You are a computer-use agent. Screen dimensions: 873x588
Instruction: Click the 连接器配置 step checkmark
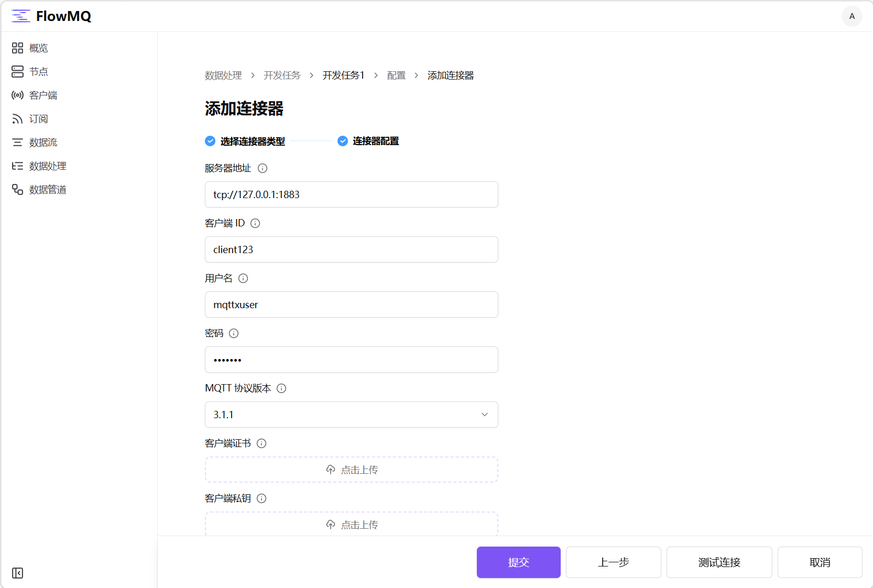(x=342, y=141)
